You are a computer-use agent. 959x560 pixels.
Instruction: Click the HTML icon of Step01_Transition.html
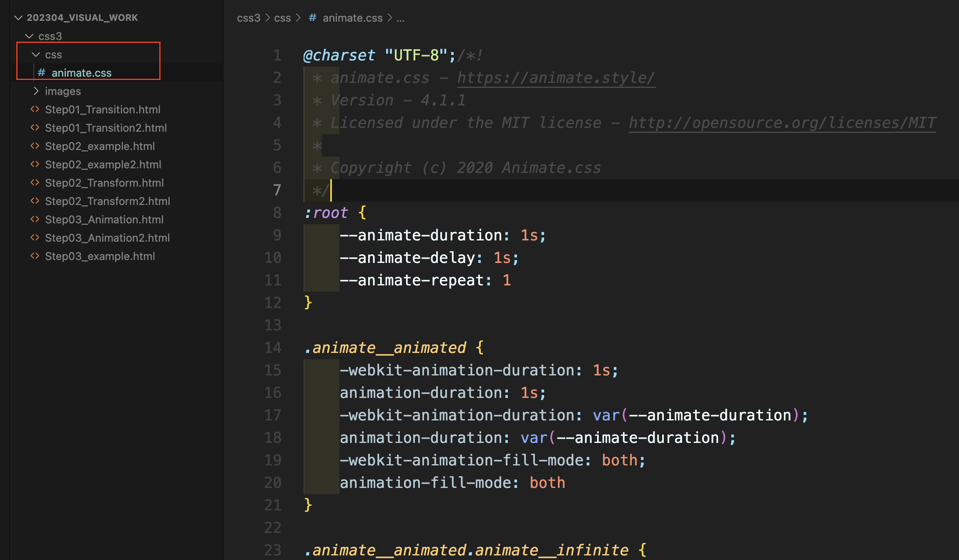(x=35, y=110)
